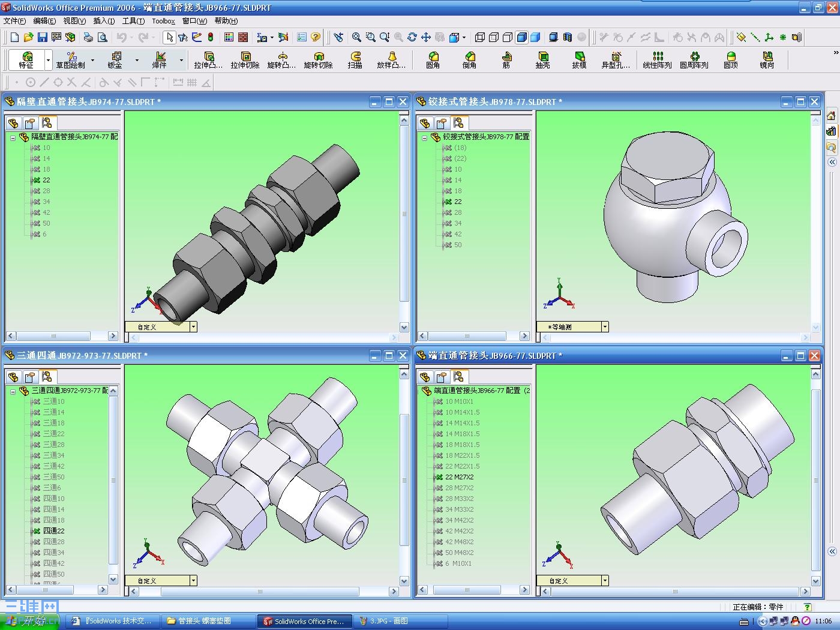840x630 pixels.
Task: Select the Sweep (扫描) feature tool
Action: pyautogui.click(x=355, y=59)
